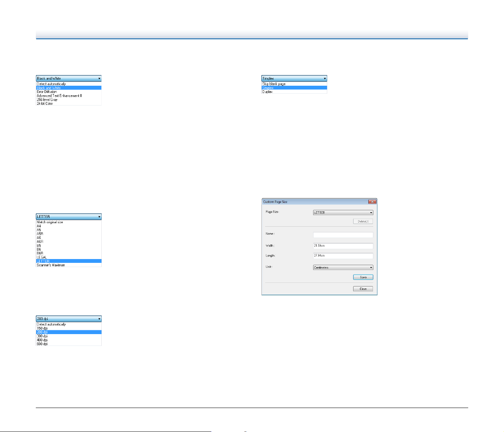Pick B6R page size

[69, 253]
